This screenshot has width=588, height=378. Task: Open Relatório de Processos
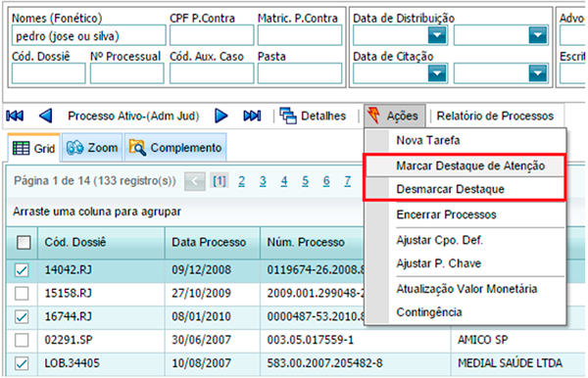(495, 116)
